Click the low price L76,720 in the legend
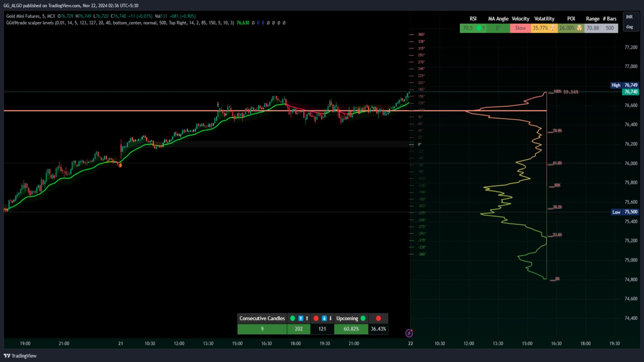 (x=101, y=16)
